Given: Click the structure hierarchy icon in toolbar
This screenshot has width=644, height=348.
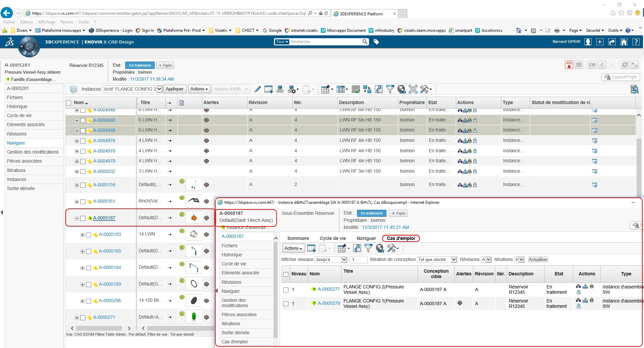Looking at the screenshot, I should (x=280, y=89).
